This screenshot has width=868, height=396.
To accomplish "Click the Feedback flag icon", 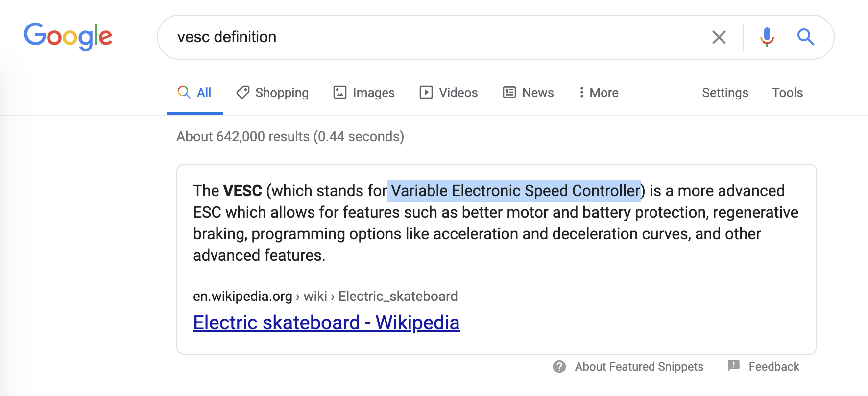I will (x=734, y=366).
